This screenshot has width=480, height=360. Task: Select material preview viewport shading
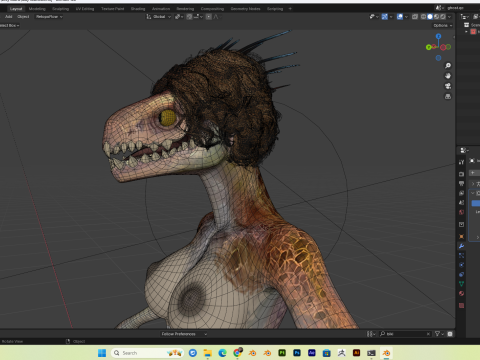pos(436,17)
